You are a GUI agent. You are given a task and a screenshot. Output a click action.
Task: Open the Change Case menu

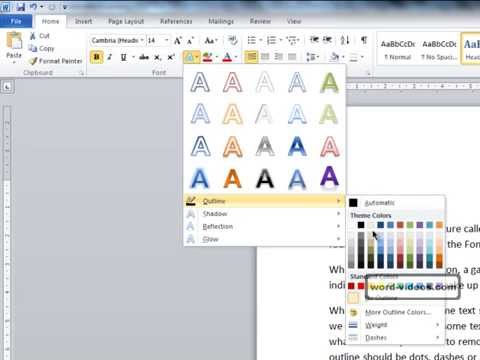point(211,41)
